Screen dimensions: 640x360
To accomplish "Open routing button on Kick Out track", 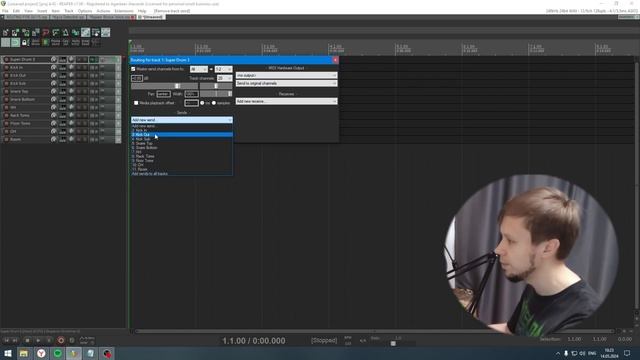I will tap(62, 76).
